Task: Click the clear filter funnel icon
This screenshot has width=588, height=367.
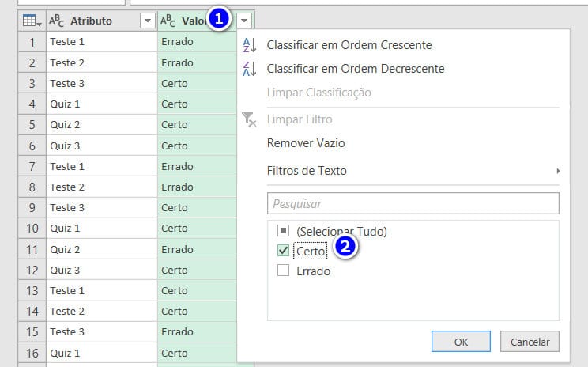Action: pyautogui.click(x=249, y=119)
